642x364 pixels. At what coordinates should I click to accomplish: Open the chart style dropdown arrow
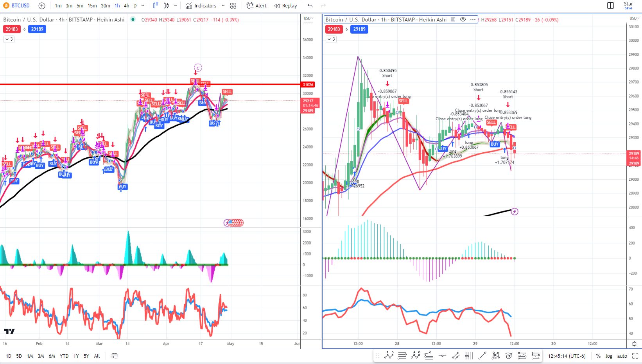[x=176, y=6]
